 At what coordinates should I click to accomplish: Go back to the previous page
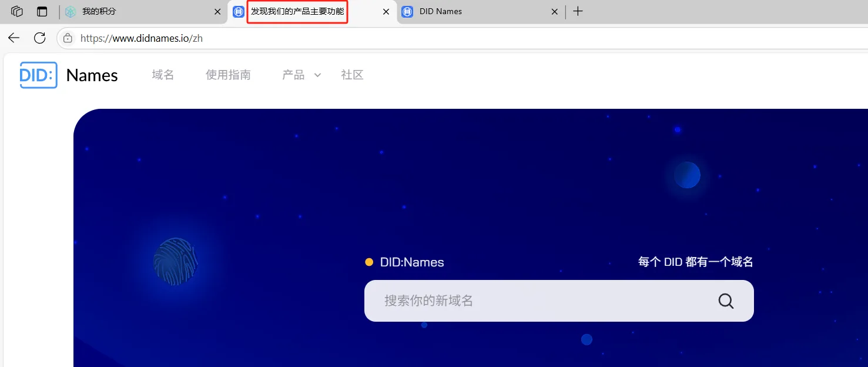pos(14,38)
